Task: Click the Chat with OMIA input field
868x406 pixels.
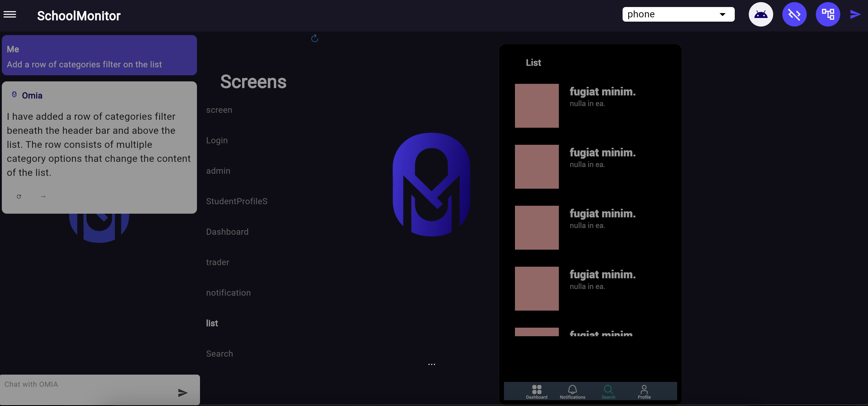Action: coord(84,384)
